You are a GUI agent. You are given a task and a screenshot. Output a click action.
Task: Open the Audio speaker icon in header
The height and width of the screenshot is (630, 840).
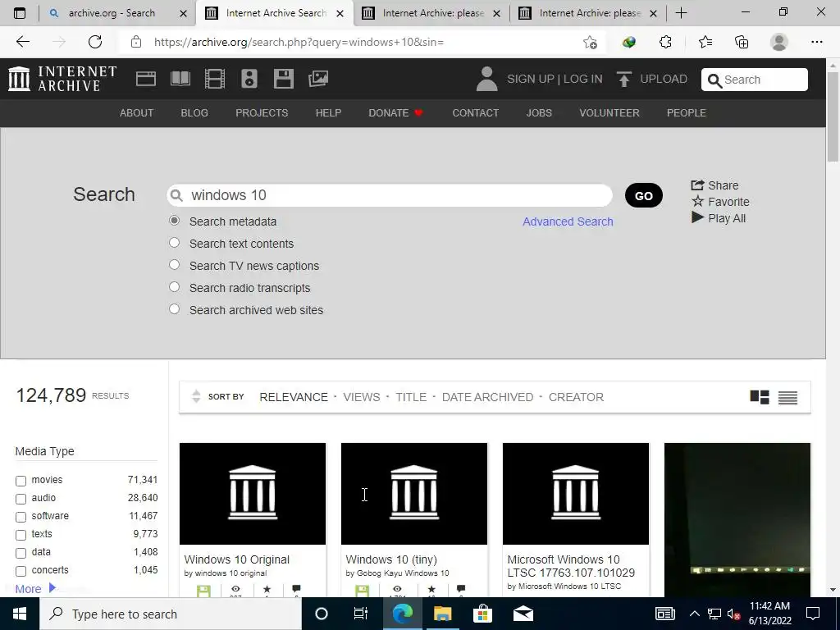pos(249,79)
